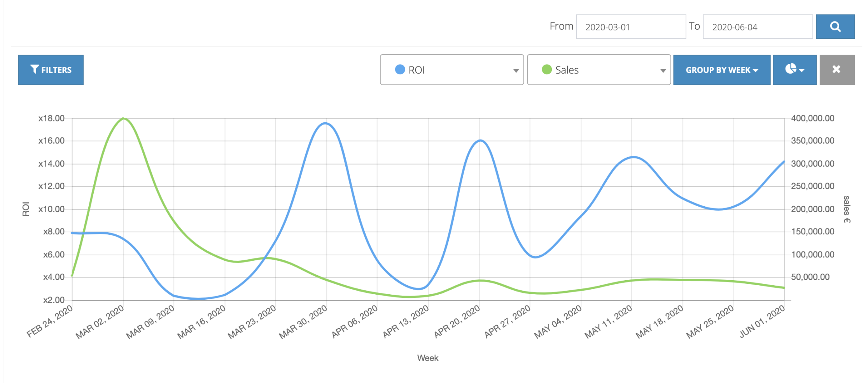Open the Group By Week dropdown
Image resolution: width=868 pixels, height=383 pixels.
[x=722, y=70]
